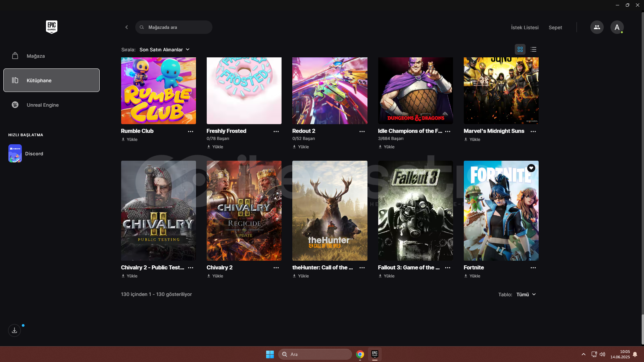The image size is (644, 362).
Task: Open the Fallout 3 cover art
Action: [x=415, y=211]
